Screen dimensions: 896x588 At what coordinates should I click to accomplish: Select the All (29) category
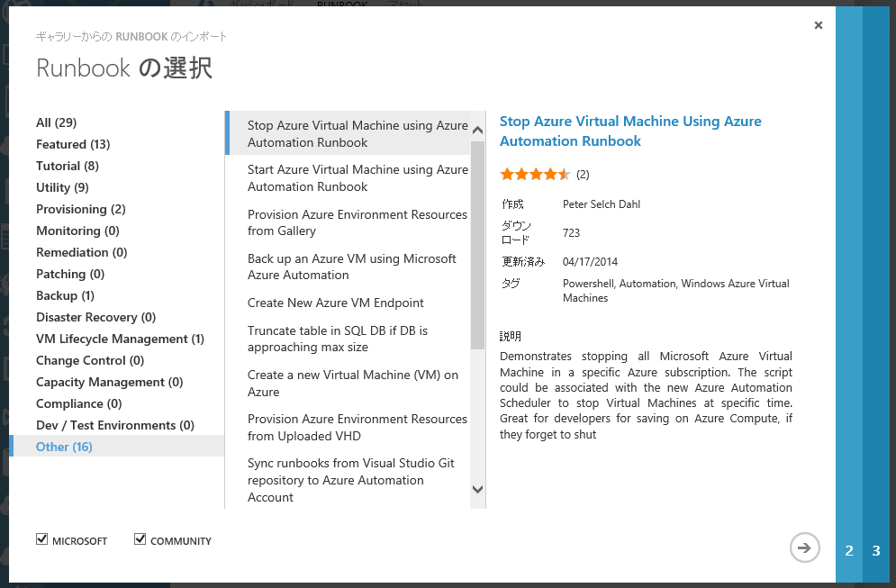(x=56, y=122)
